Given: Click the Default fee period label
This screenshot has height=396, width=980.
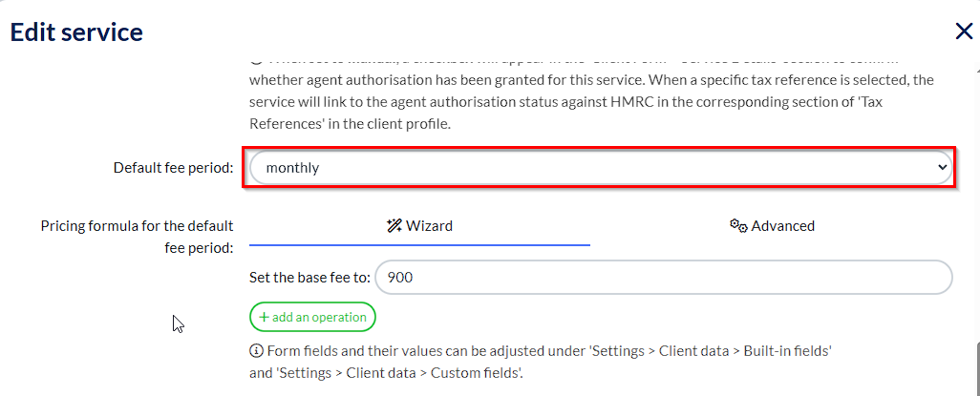Looking at the screenshot, I should coord(173,168).
